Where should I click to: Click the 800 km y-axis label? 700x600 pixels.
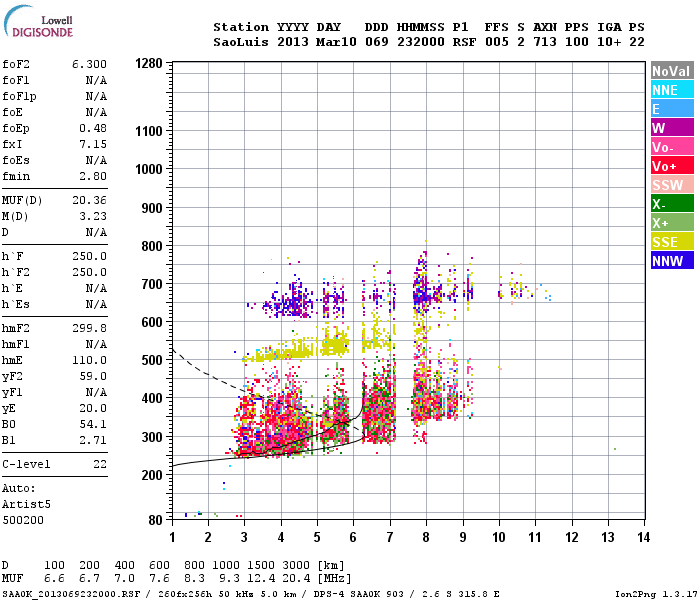pos(152,246)
